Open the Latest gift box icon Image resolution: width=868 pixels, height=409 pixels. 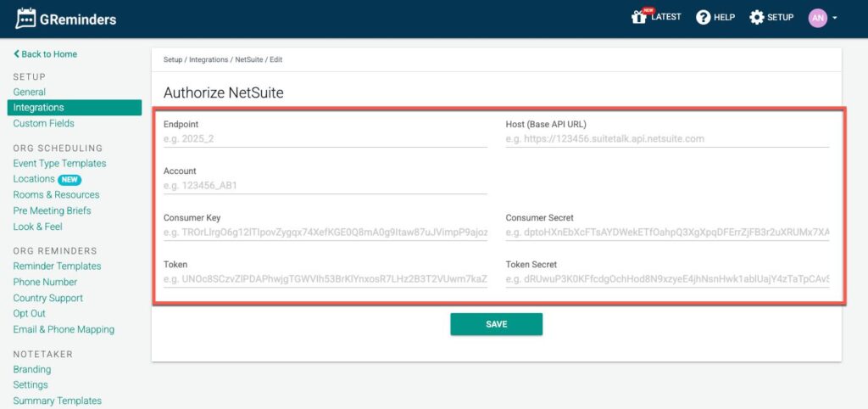(x=639, y=18)
